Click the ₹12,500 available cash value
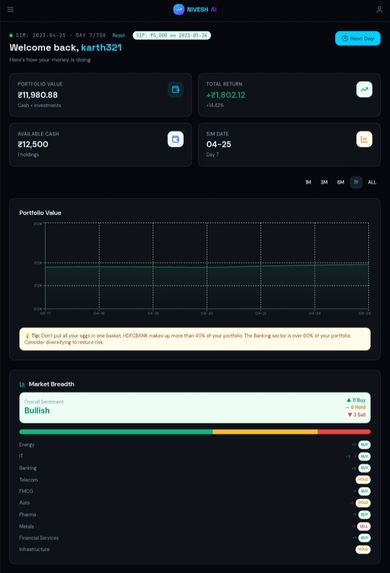This screenshot has width=390, height=573. 33,144
